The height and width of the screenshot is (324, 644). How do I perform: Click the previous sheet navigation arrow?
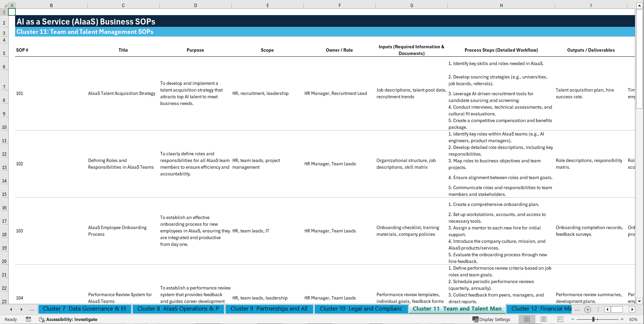[10, 309]
